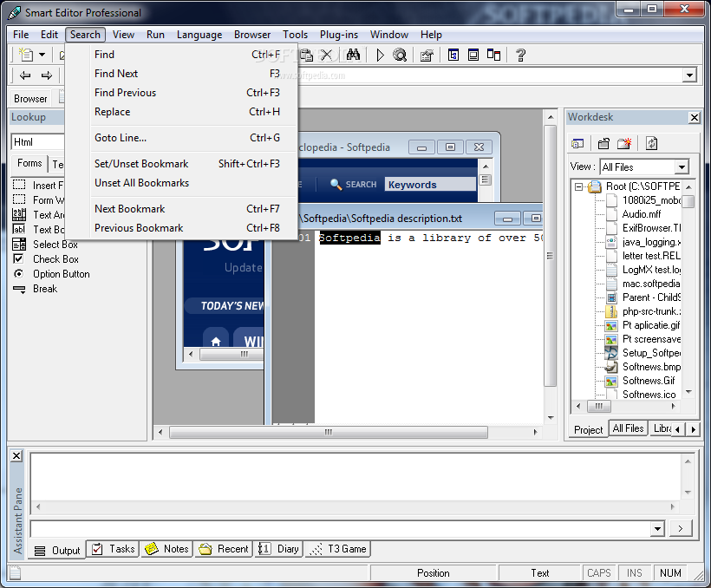
Task: Open the Output tab
Action: pyautogui.click(x=57, y=551)
